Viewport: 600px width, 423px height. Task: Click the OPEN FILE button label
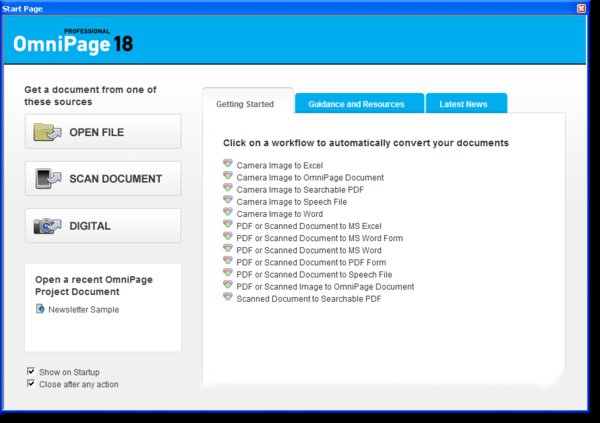[x=96, y=132]
